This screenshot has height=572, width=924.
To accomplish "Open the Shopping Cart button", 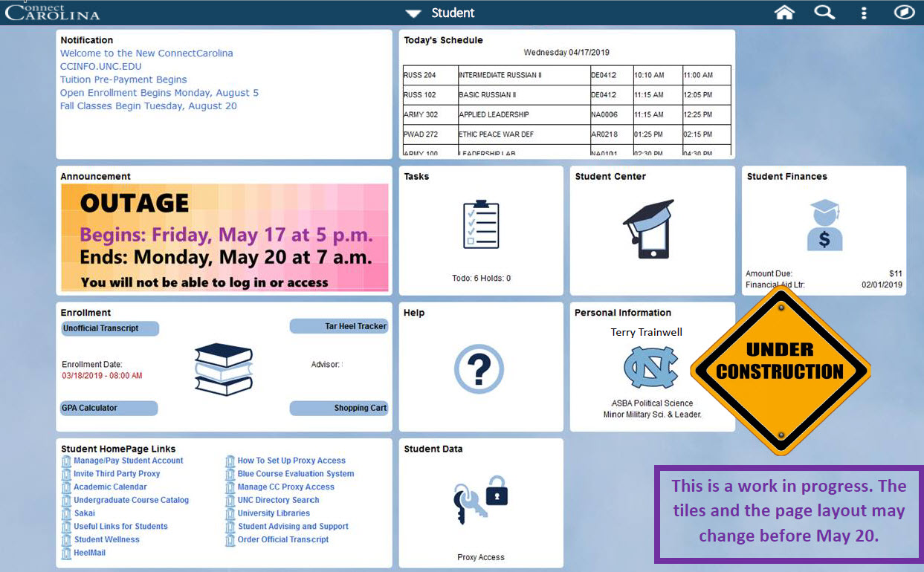I will [x=339, y=408].
